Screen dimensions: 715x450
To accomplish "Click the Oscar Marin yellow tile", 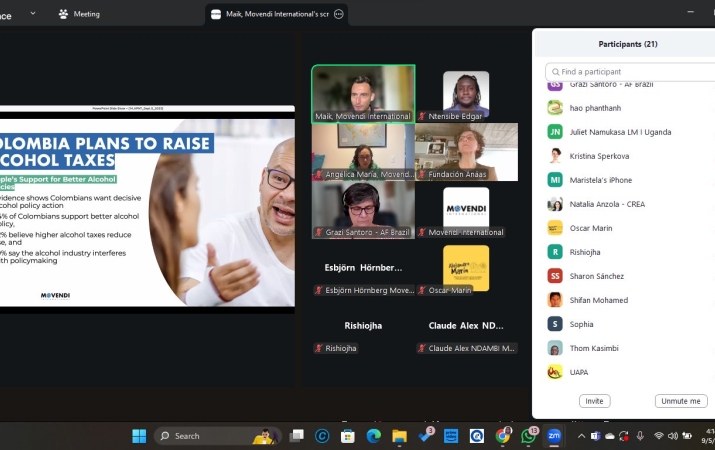I will coord(466,268).
